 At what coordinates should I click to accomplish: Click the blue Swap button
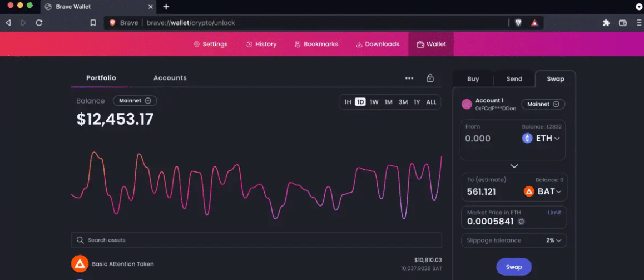[x=514, y=267]
